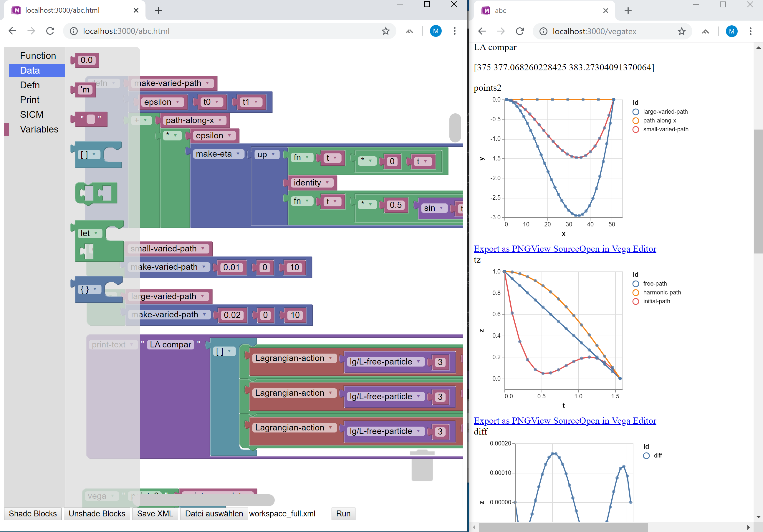Select the Variables toolbox category
This screenshot has width=763, height=532.
click(39, 129)
